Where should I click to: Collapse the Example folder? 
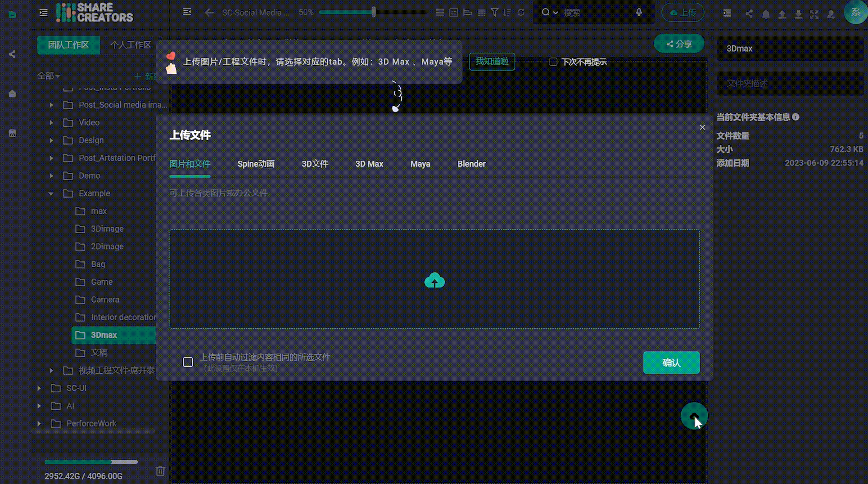point(51,193)
